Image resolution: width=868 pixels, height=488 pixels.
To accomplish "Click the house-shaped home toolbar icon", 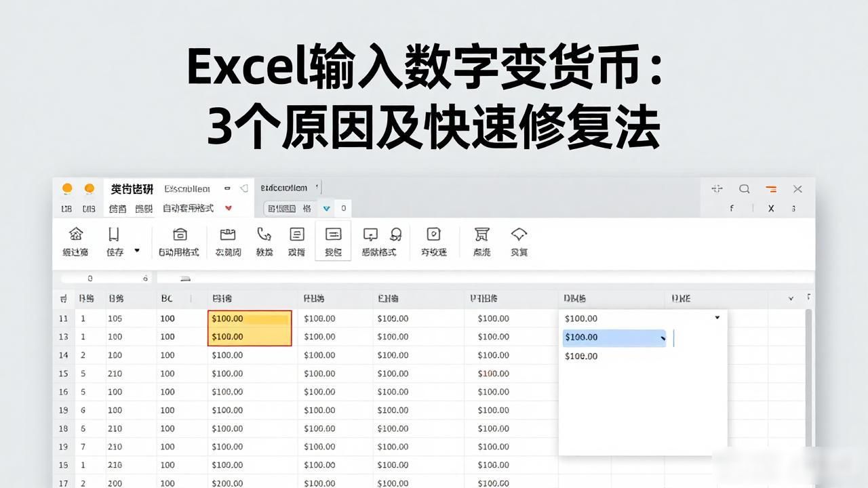I will 76,235.
